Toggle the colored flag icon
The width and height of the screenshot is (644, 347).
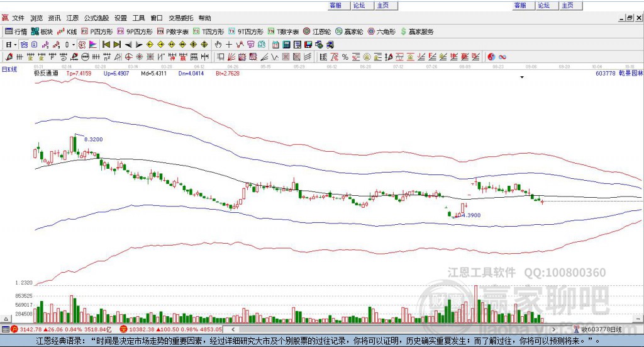(x=93, y=45)
